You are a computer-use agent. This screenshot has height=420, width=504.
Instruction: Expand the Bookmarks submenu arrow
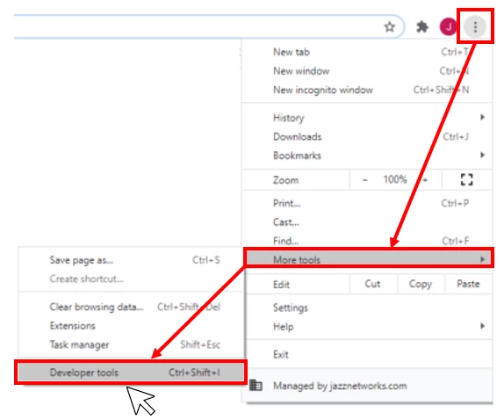(x=482, y=155)
